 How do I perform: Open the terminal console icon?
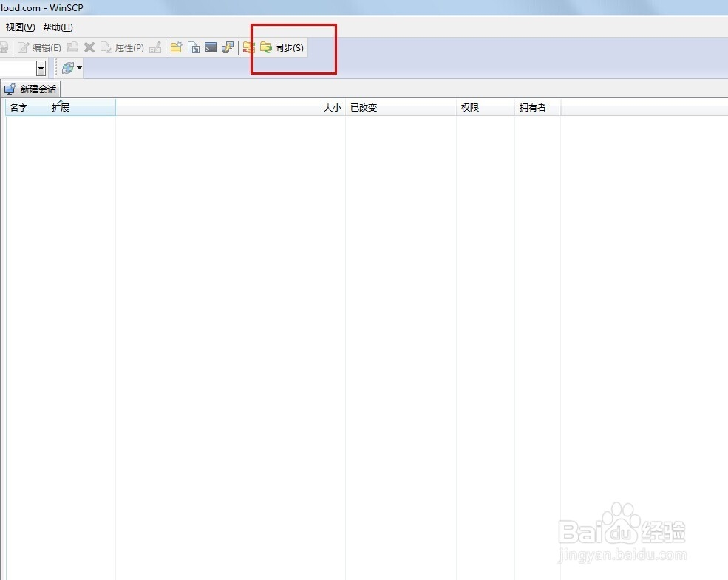211,47
